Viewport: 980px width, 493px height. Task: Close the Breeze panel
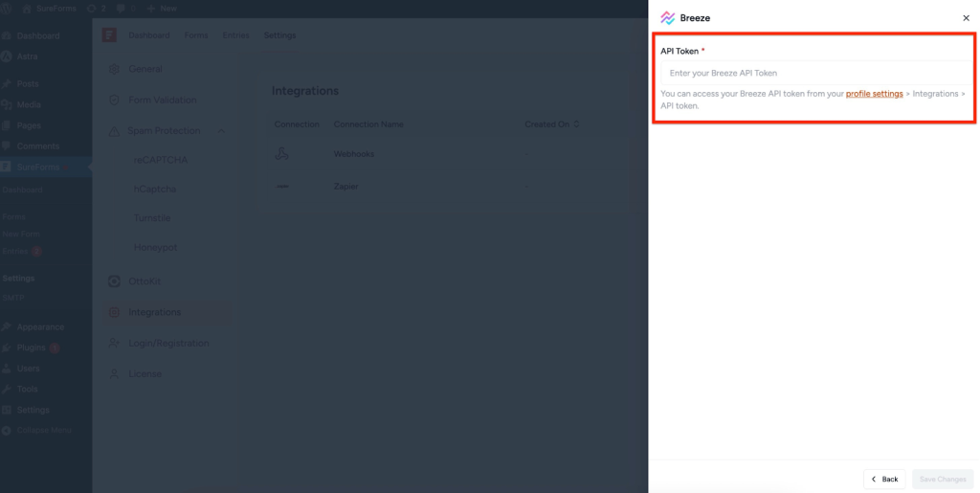(967, 18)
